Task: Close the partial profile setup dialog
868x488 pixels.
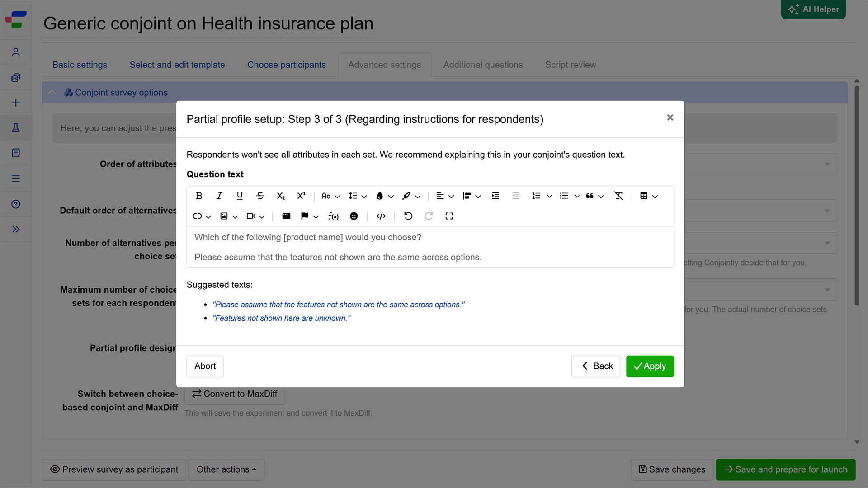Action: pos(670,117)
